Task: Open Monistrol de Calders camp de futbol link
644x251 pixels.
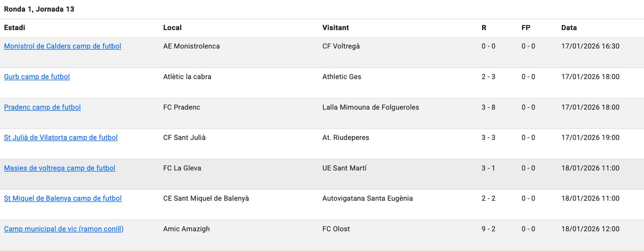Action: click(62, 46)
